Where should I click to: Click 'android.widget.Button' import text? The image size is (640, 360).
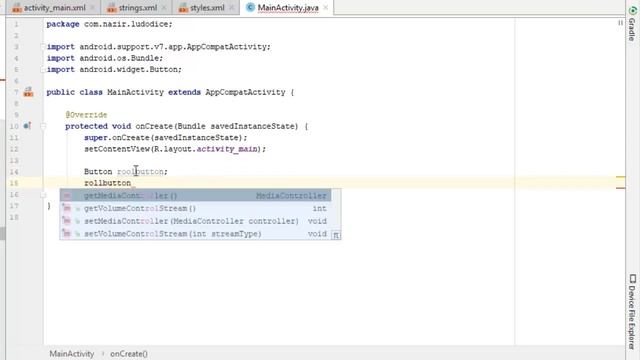(128, 69)
